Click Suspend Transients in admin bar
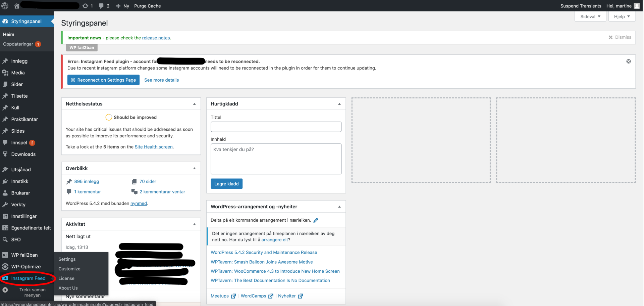Viewport: 644px width, 306px height. (581, 6)
